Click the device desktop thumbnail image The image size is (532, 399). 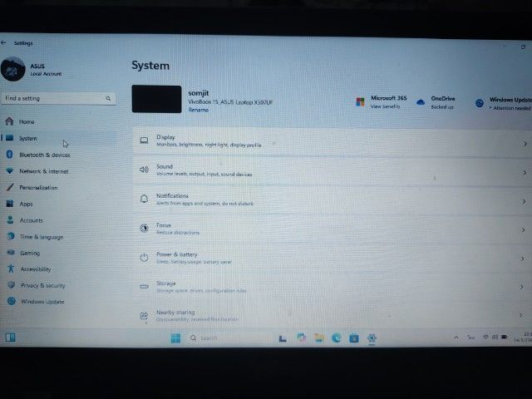pos(156,99)
